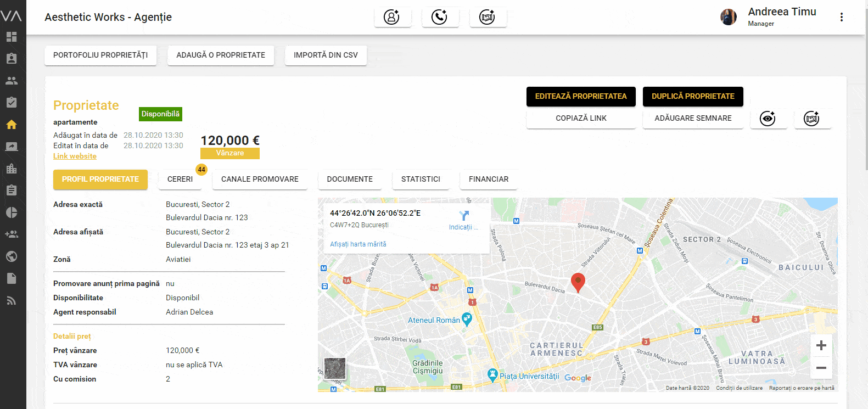Select the Financiar tab
The image size is (868, 409).
(488, 180)
